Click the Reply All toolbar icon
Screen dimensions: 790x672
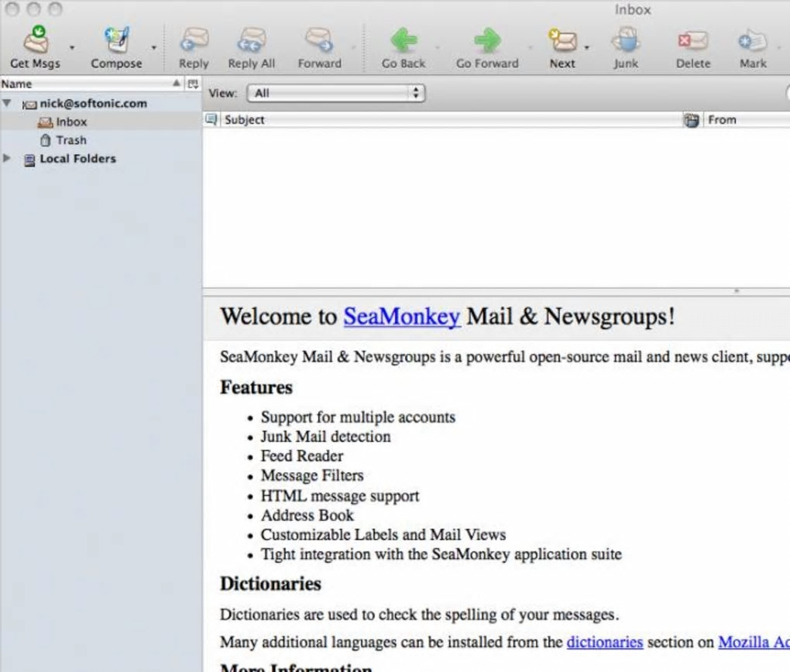click(252, 40)
